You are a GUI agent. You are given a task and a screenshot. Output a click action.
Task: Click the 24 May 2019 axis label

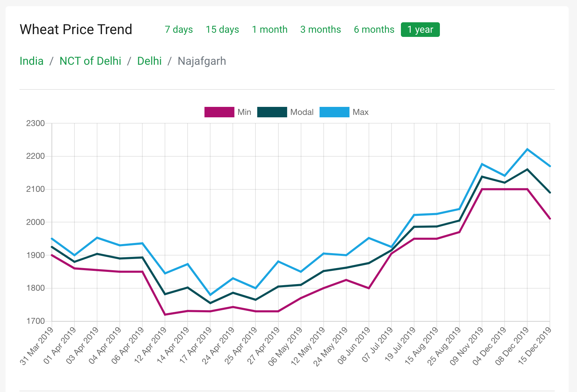tap(331, 347)
